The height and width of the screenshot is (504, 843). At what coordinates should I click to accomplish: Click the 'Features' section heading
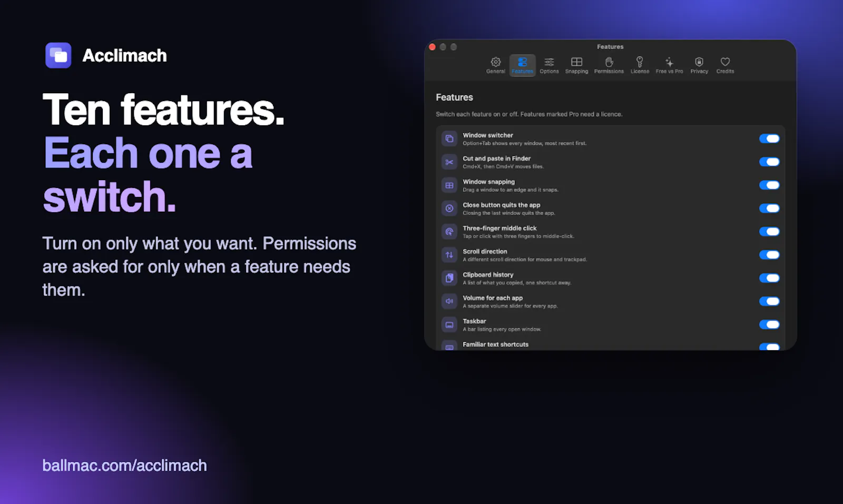(x=454, y=97)
